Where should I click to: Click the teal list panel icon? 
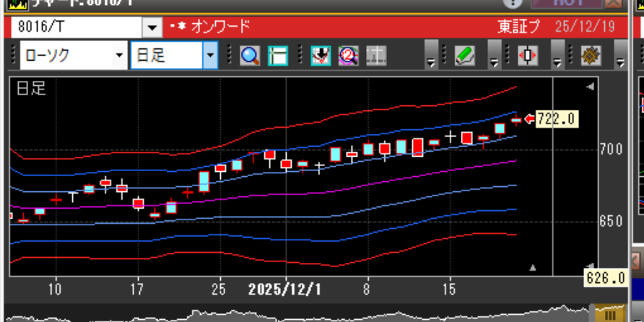(277, 56)
